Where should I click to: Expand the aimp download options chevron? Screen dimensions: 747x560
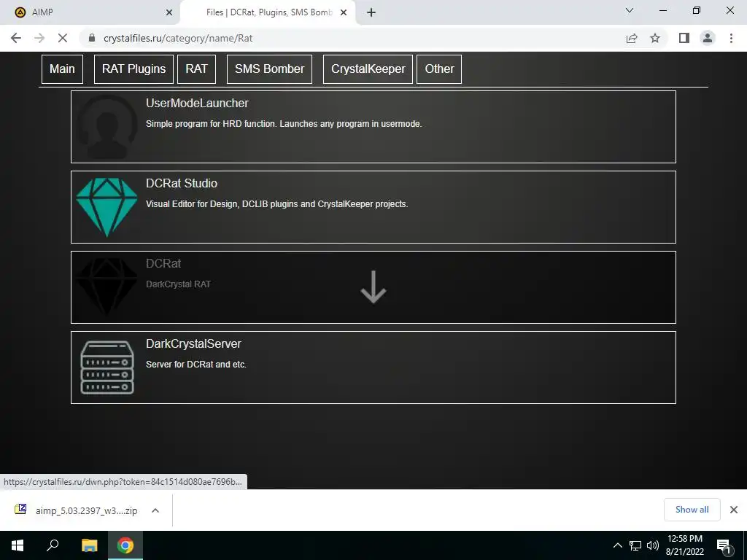point(155,510)
